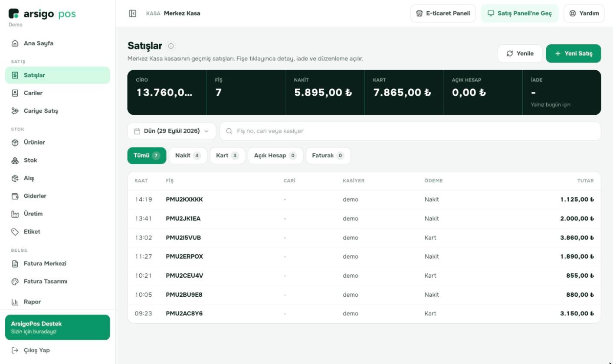Go to Cariye Satış in sidebar

point(58,111)
